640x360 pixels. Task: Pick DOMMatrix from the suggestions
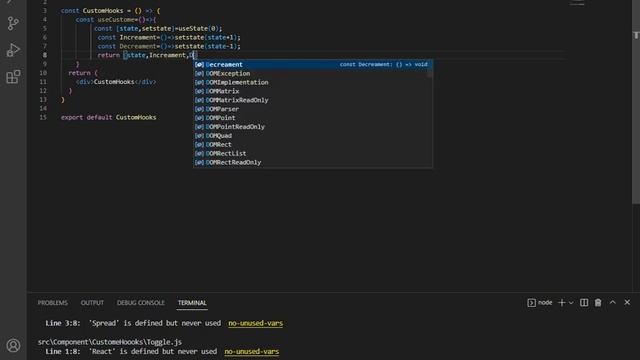(312, 91)
